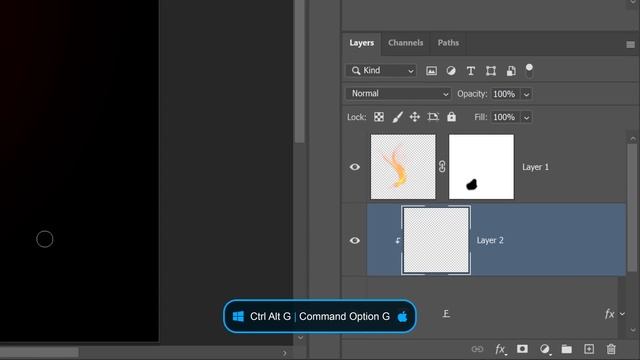
Task: Click Layers panel scroll down arrow
Action: click(633, 330)
